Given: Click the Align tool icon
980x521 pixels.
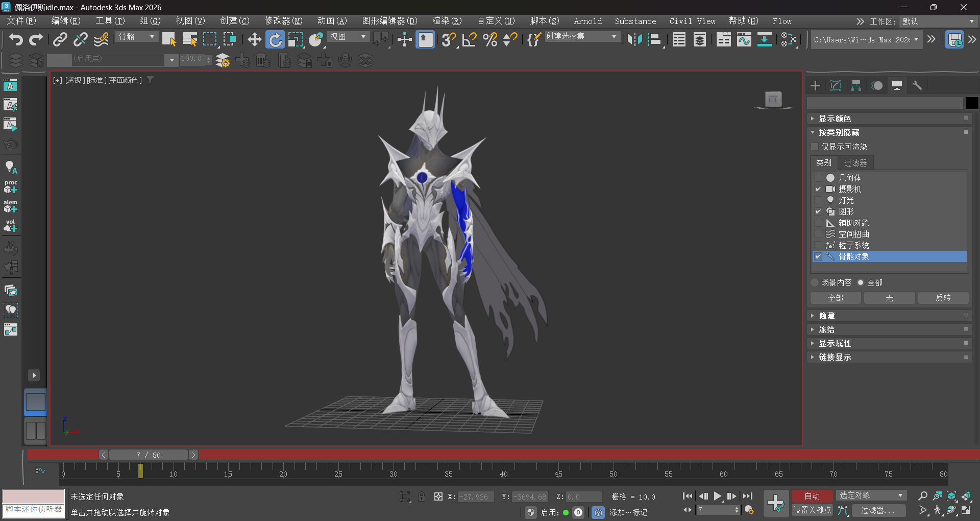Looking at the screenshot, I should 655,39.
